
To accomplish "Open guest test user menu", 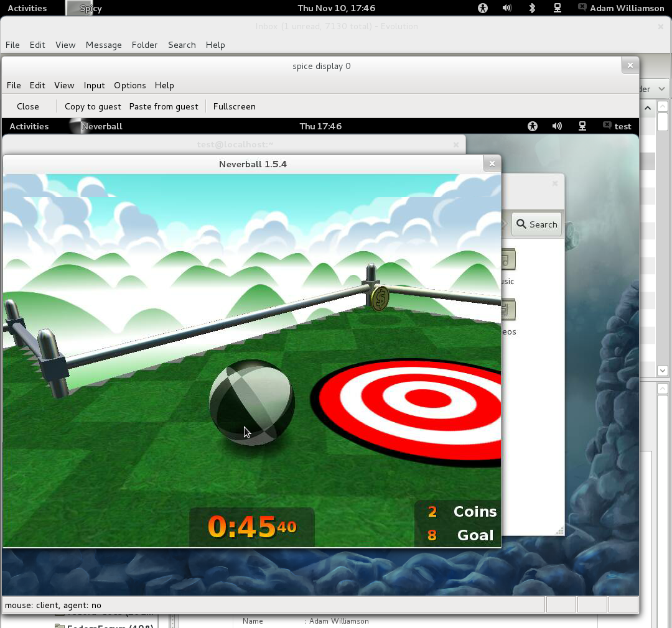I will coord(617,126).
